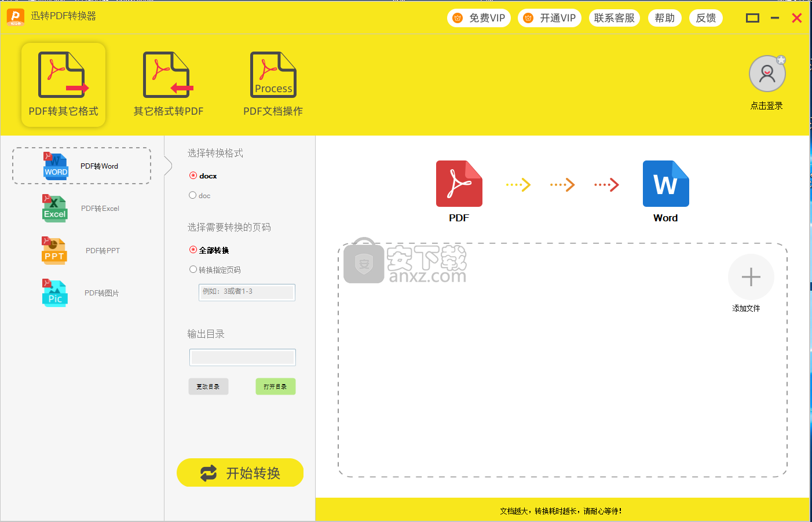Click the red PDF document icon

pyautogui.click(x=459, y=184)
